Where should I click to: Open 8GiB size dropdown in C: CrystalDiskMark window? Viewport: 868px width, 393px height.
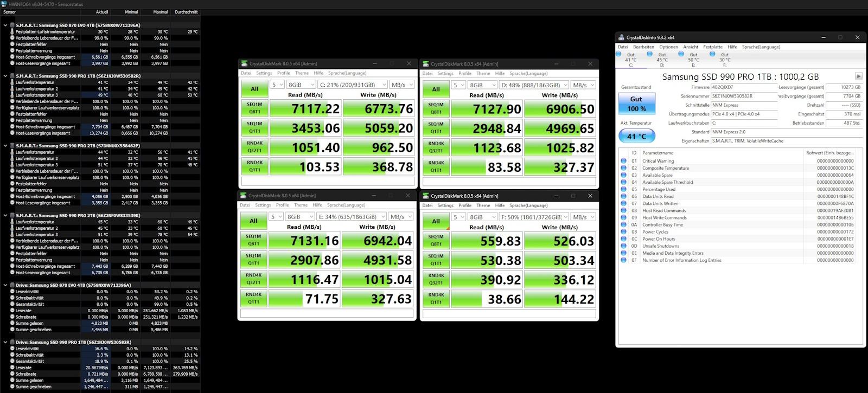coord(301,85)
